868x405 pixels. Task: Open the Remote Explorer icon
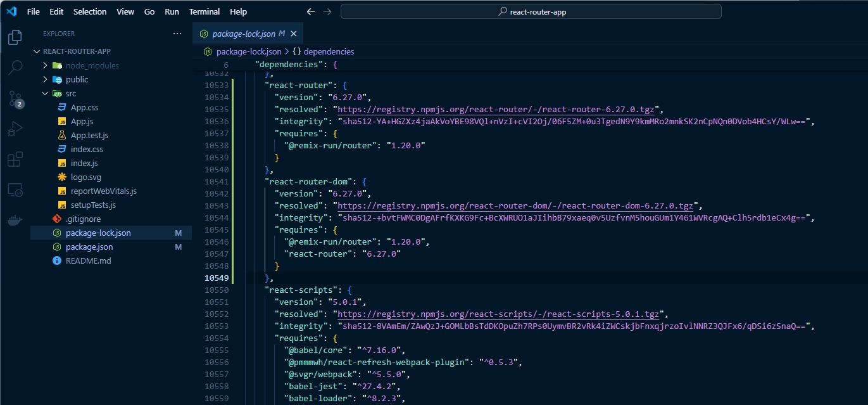[x=15, y=190]
